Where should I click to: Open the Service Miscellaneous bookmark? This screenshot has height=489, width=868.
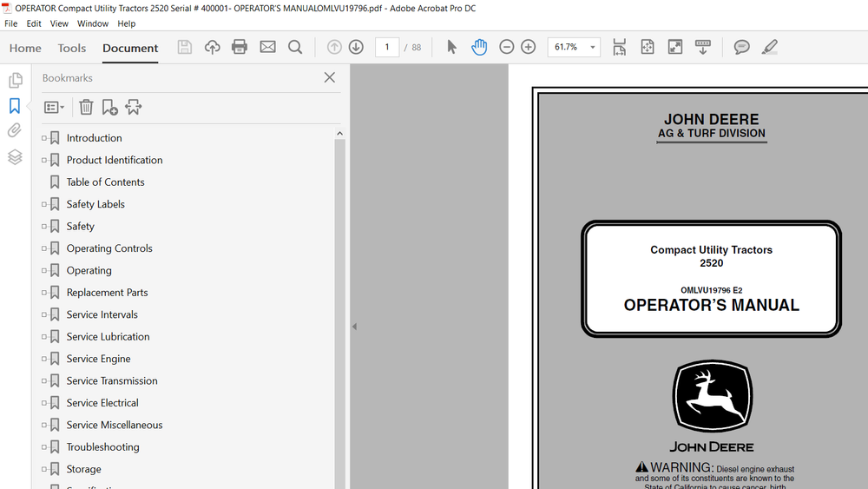pyautogui.click(x=115, y=425)
